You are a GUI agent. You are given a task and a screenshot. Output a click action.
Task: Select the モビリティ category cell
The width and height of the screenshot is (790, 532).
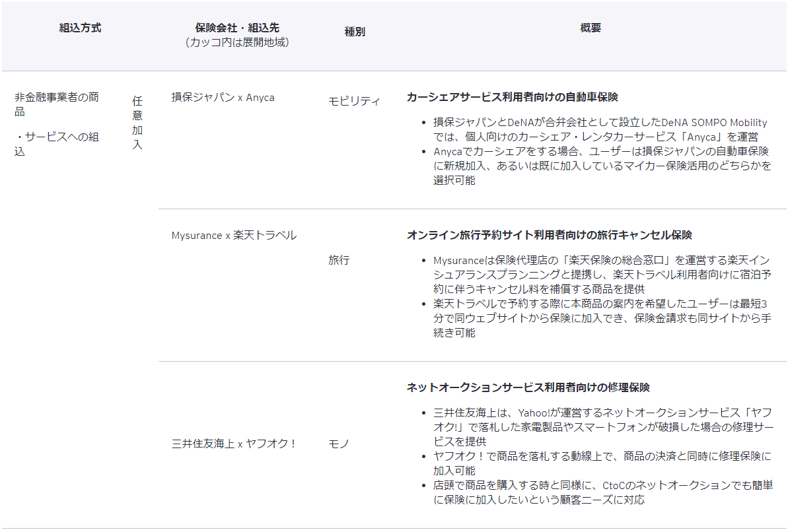click(354, 101)
